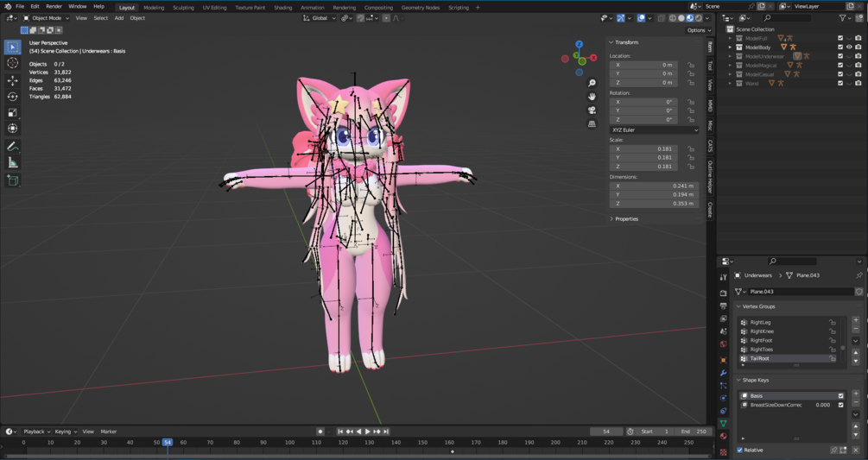This screenshot has height=460, width=868.
Task: Open the Object Mode dropdown
Action: 46,18
